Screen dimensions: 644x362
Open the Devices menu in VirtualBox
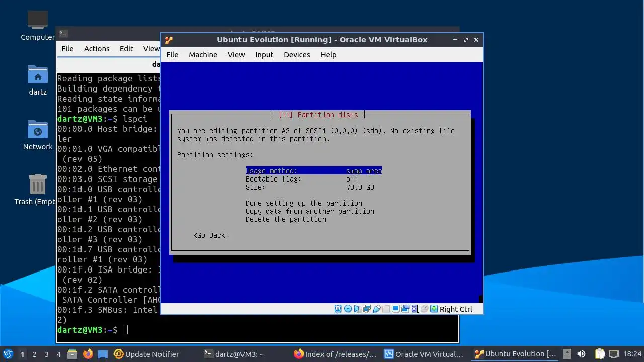(x=297, y=55)
